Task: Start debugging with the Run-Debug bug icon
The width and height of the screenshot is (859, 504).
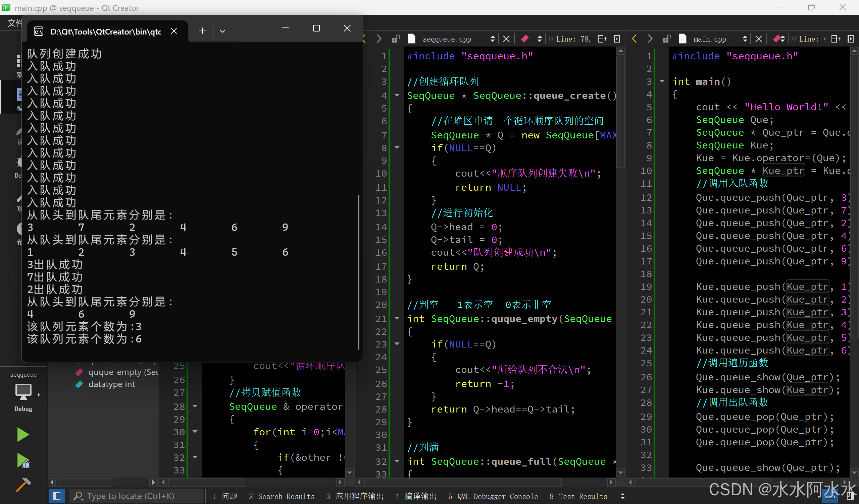Action: point(23,461)
